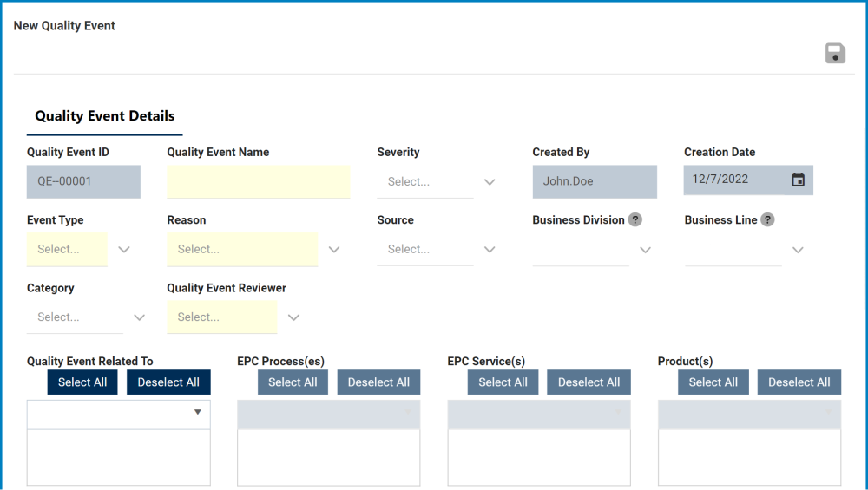868x490 pixels.
Task: Expand the Category dropdown
Action: (x=139, y=317)
